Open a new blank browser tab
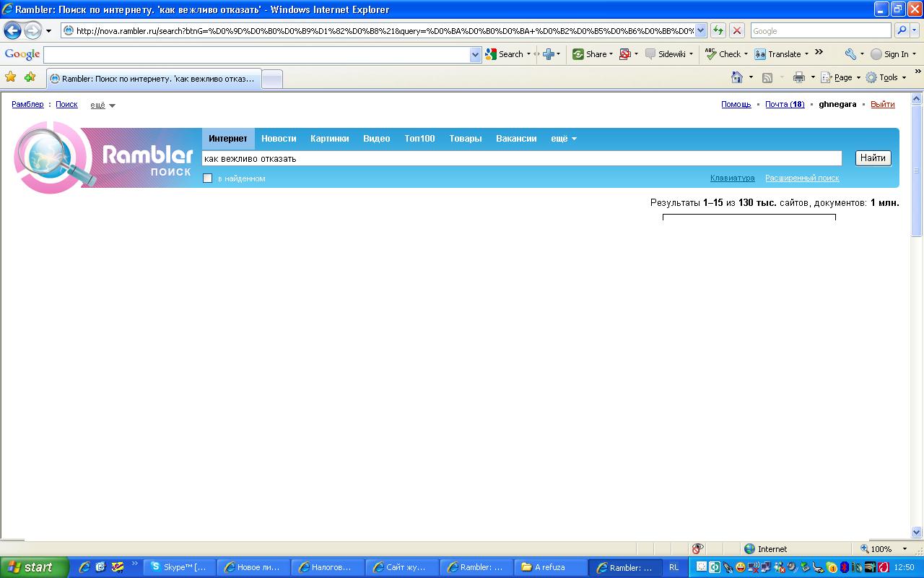The height and width of the screenshot is (578, 924). [x=272, y=79]
